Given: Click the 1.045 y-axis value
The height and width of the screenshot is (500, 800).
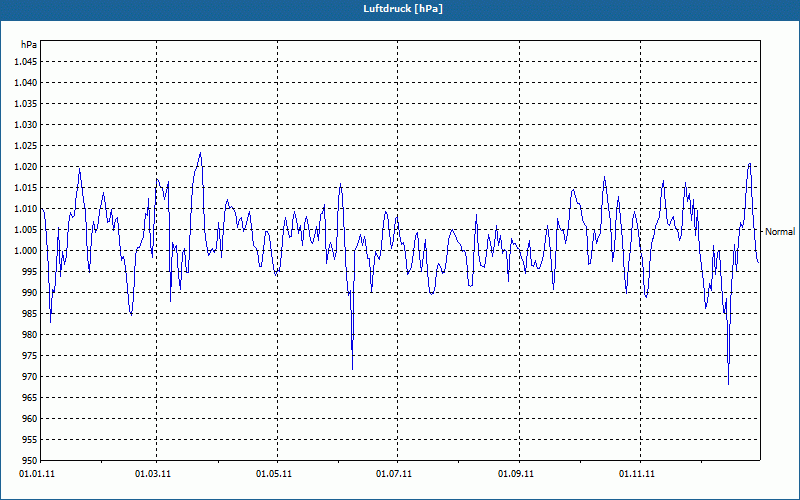Looking at the screenshot, I should [26, 62].
